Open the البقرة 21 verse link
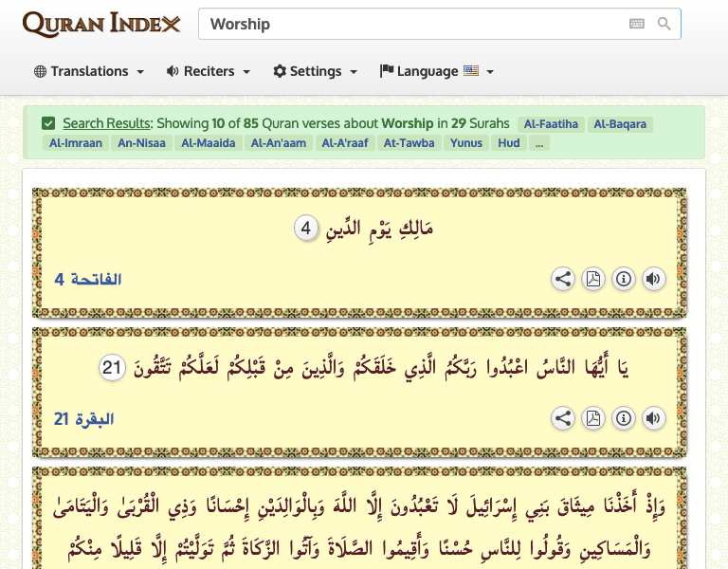This screenshot has width=728, height=569. click(x=84, y=419)
